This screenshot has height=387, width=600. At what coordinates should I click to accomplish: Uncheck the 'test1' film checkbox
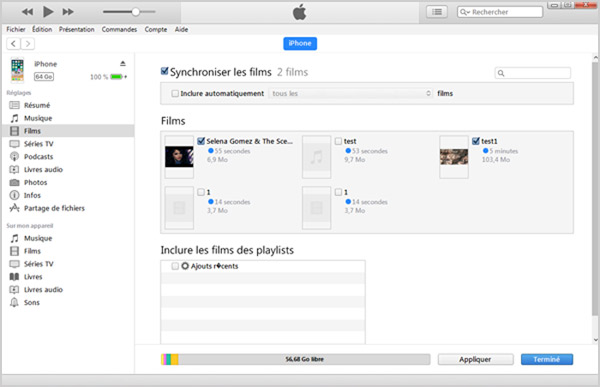click(x=476, y=141)
